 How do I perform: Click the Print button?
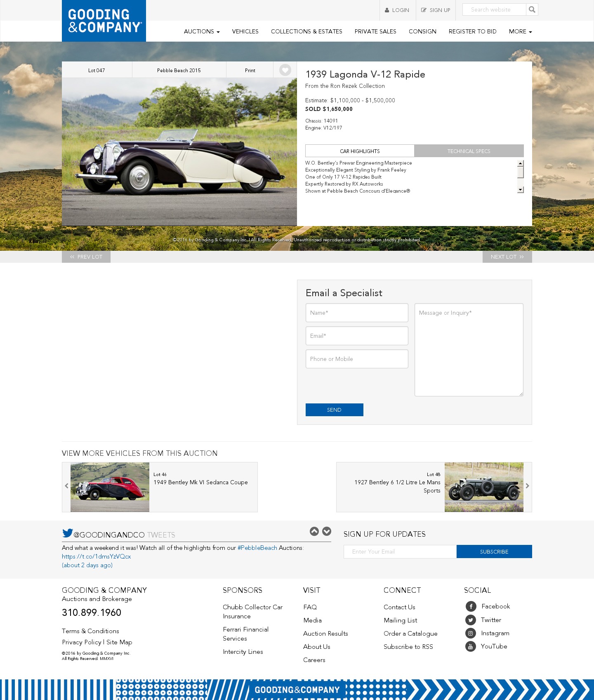[x=250, y=70]
